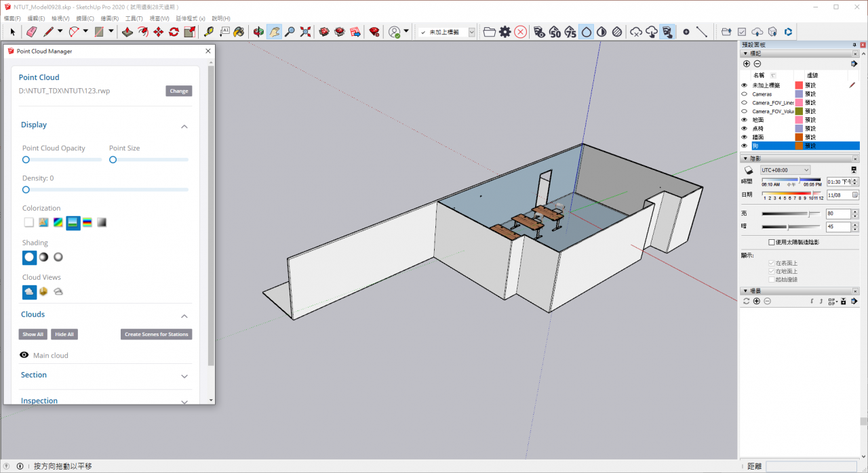Collapse the 標記 panel header
This screenshot has height=473, width=868.
(x=800, y=53)
